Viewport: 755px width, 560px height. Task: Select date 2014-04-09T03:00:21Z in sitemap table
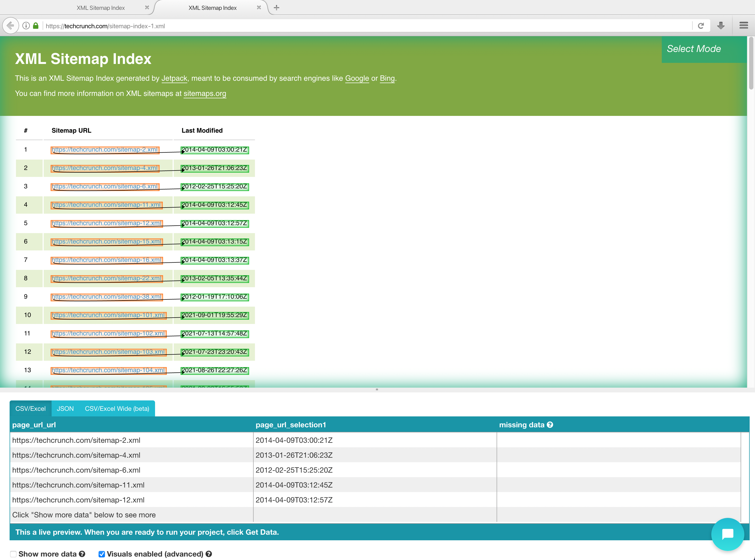tap(215, 150)
